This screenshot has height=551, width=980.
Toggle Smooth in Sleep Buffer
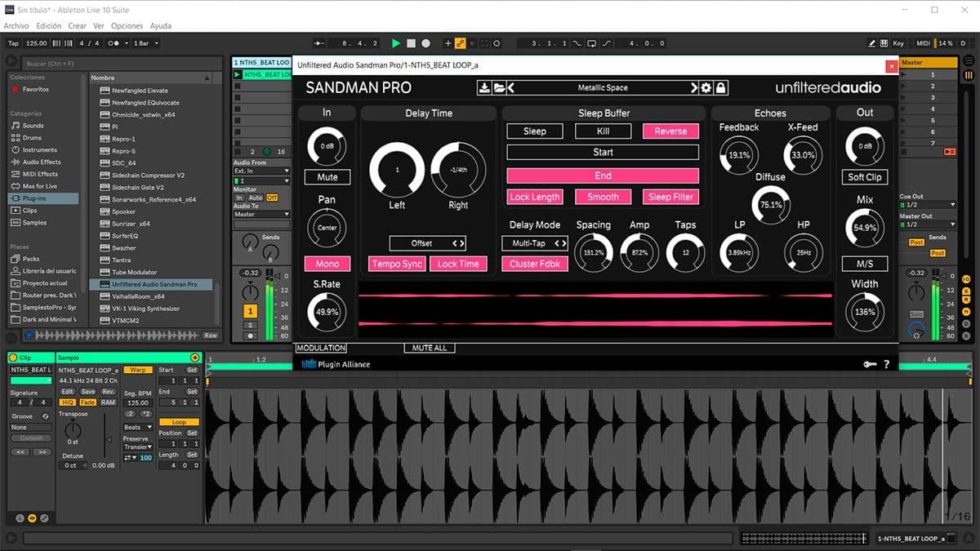click(x=603, y=197)
